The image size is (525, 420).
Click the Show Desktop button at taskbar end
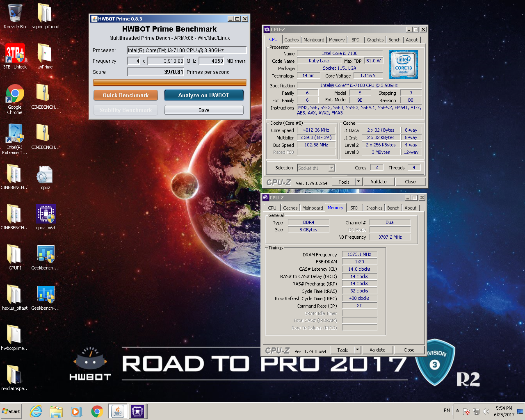(520, 411)
